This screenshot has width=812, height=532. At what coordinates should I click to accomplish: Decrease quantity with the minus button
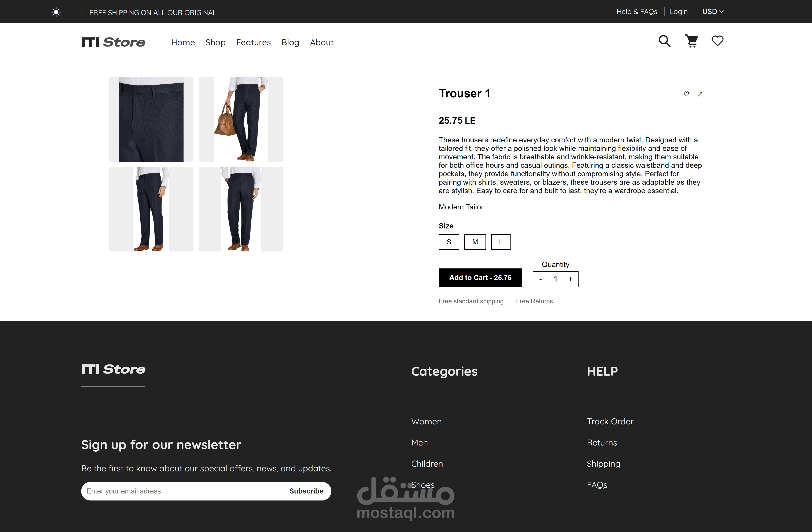[540, 279]
